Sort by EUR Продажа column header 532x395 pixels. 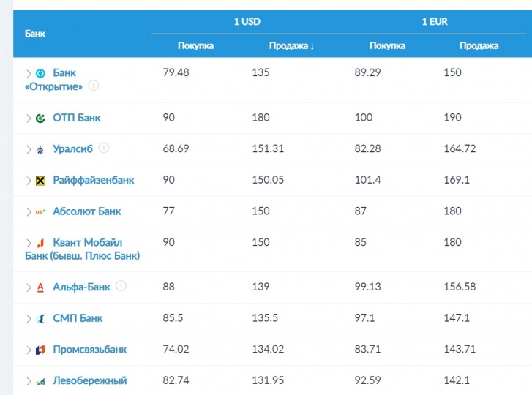point(479,45)
